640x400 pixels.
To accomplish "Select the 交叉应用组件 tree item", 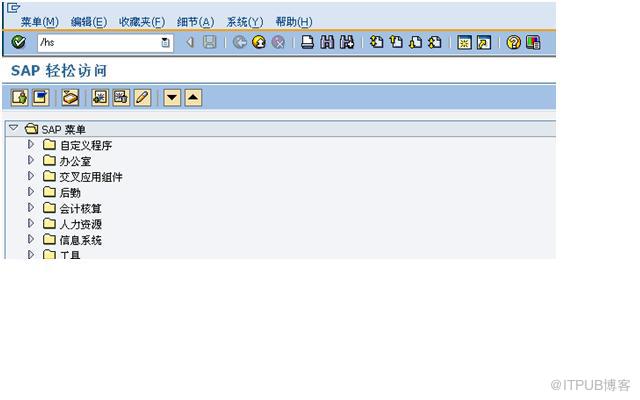I will (x=91, y=177).
